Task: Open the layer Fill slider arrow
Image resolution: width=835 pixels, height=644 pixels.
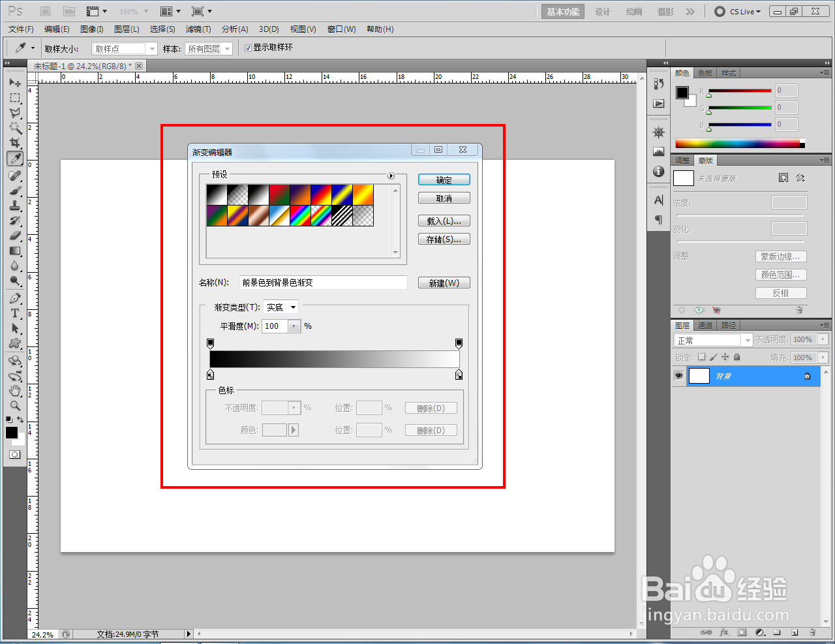Action: click(823, 357)
